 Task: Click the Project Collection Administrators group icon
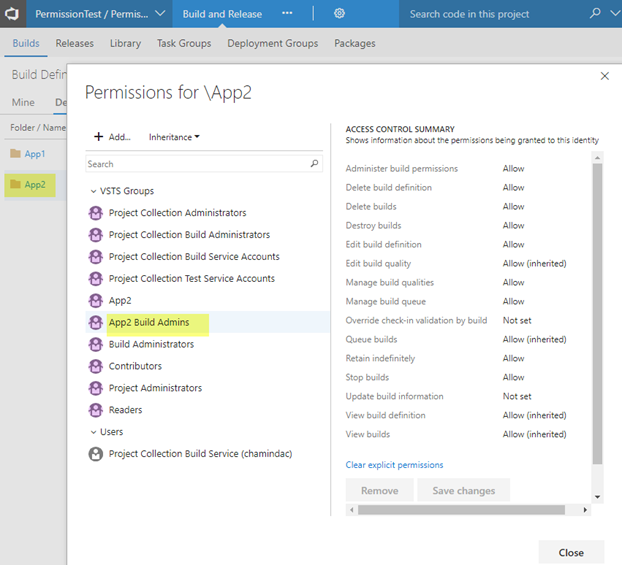click(x=96, y=213)
